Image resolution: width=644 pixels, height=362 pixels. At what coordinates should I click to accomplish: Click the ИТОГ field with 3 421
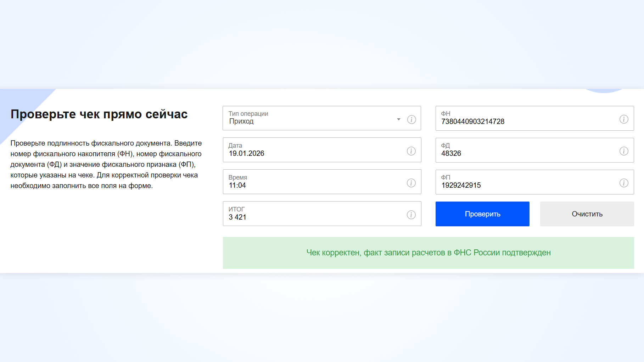(312, 217)
